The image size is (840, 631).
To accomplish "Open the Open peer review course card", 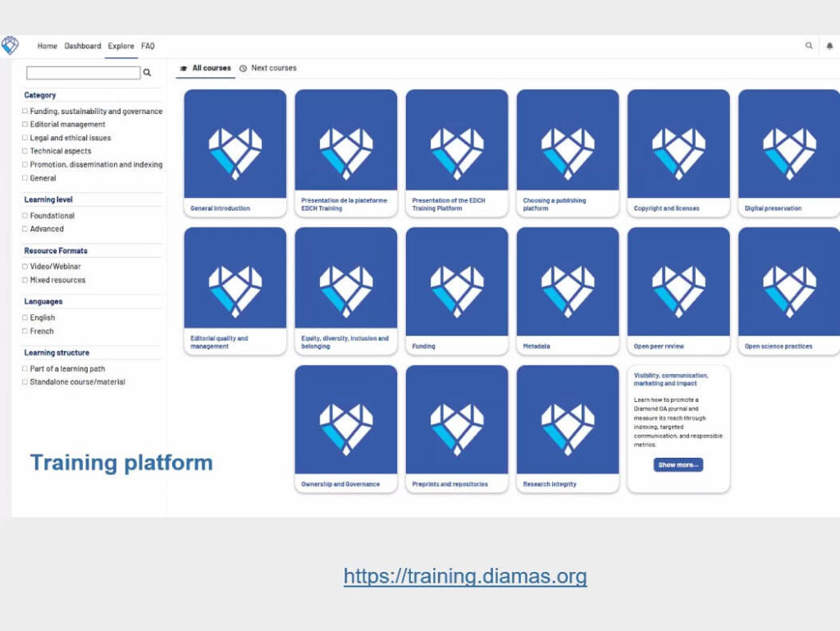I will (x=678, y=290).
